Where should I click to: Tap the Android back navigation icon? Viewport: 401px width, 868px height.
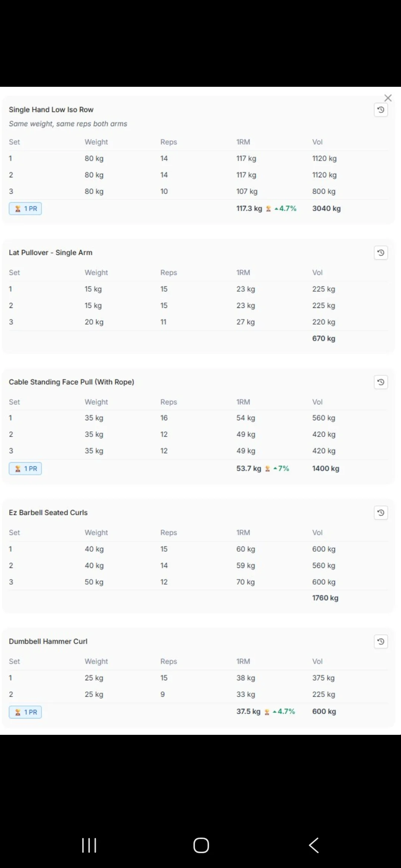pyautogui.click(x=314, y=845)
